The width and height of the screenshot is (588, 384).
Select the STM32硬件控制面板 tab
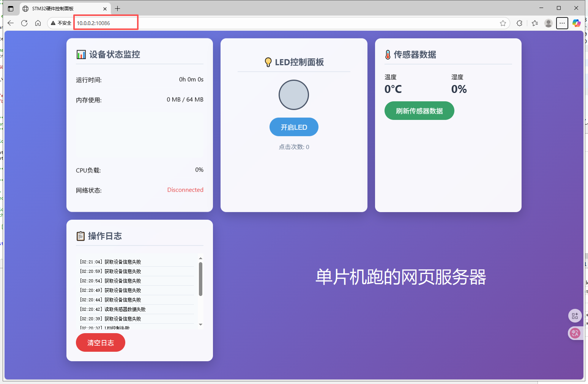(61, 8)
